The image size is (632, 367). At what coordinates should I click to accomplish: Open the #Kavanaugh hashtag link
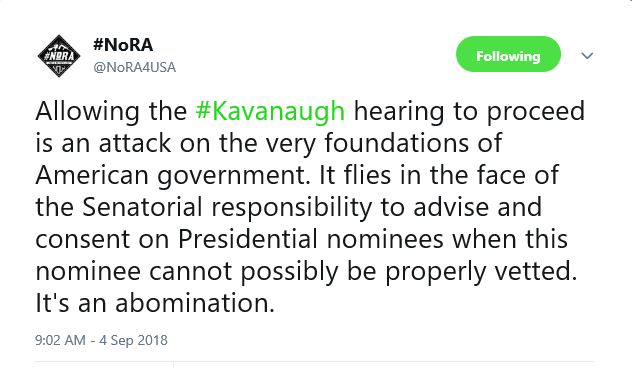click(270, 111)
